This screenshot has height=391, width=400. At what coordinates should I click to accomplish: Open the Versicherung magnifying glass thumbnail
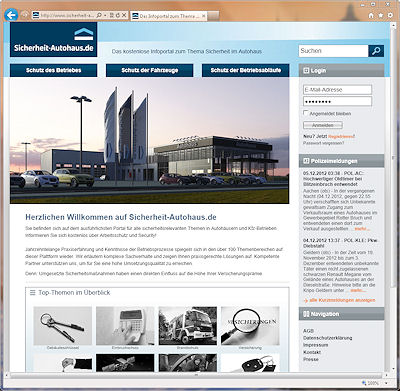point(250,326)
